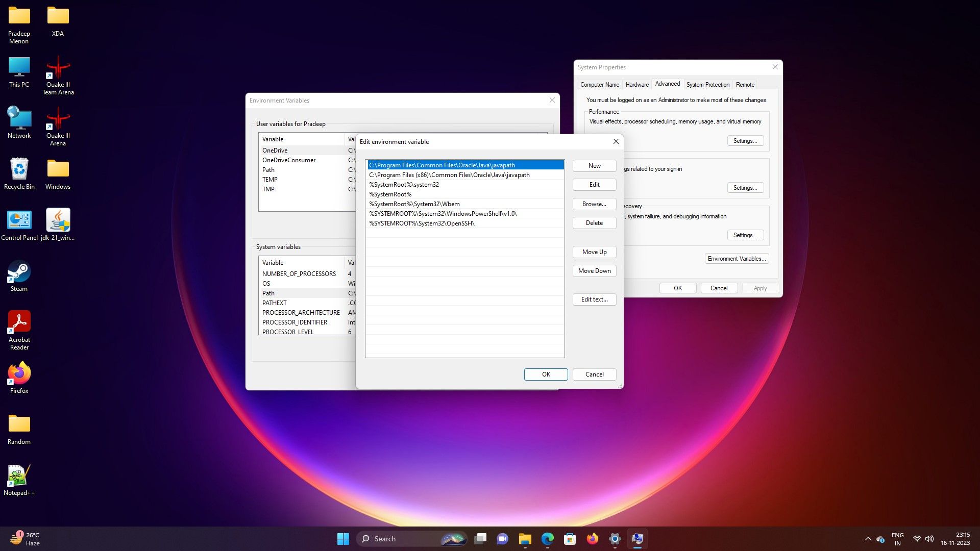
Task: Open the Steam desktop shortcut
Action: [x=19, y=272]
